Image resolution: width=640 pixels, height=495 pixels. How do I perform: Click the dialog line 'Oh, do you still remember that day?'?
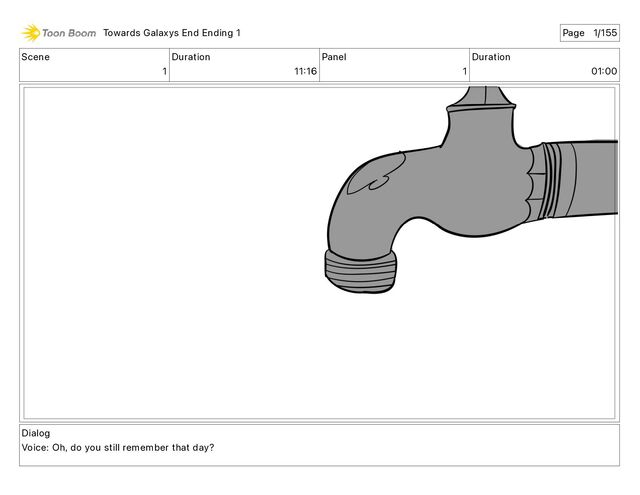[x=133, y=448]
